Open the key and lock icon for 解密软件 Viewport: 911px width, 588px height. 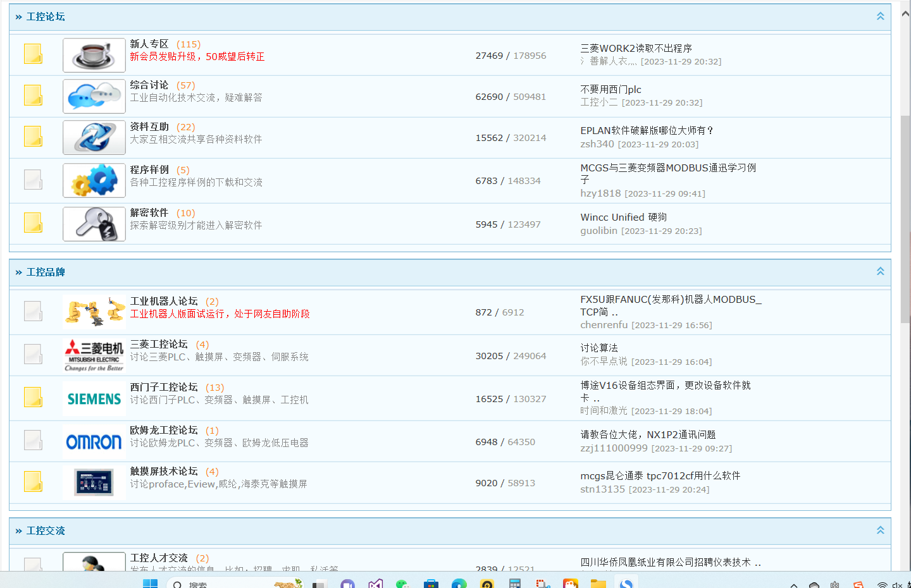click(94, 224)
